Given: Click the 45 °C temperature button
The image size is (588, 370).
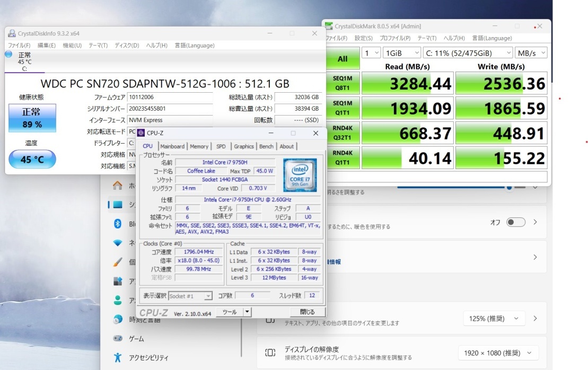Looking at the screenshot, I should 32,160.
